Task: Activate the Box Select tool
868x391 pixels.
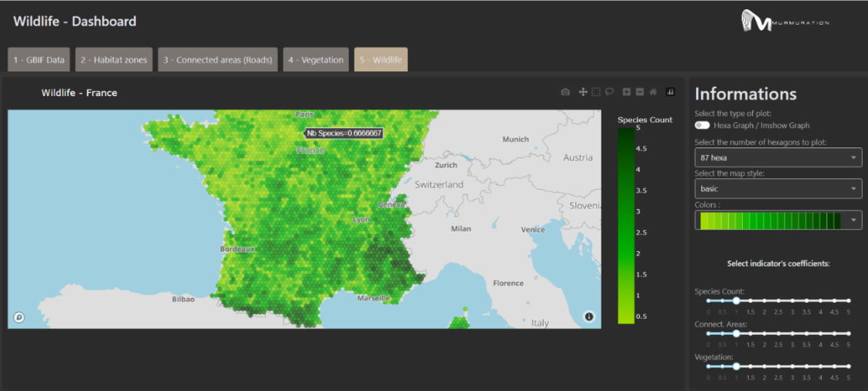Action: pos(595,92)
